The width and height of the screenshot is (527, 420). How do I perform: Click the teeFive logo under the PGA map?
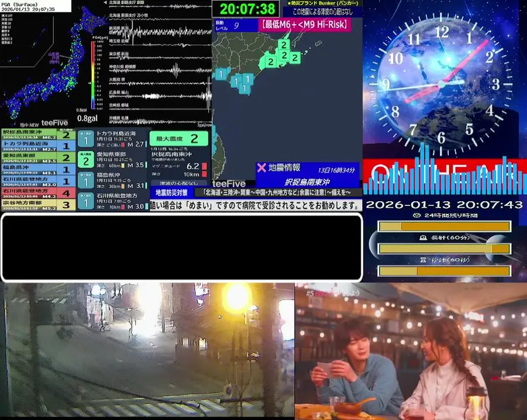(x=54, y=123)
